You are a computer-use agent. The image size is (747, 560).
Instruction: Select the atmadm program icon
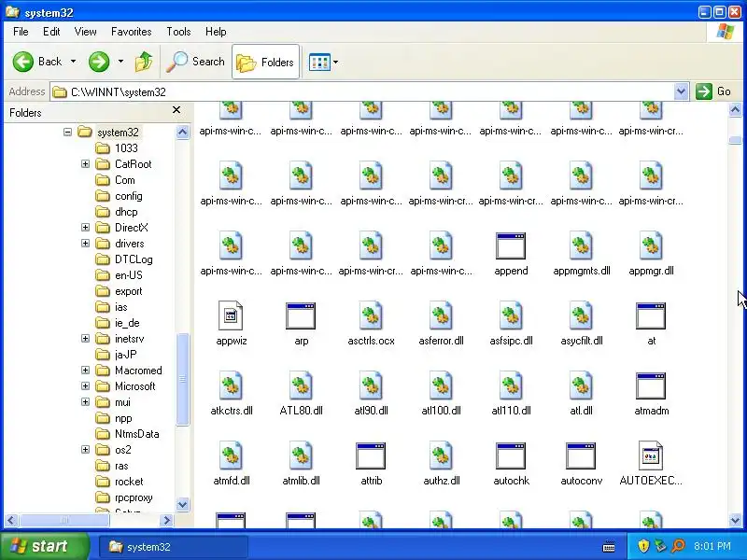pos(651,385)
